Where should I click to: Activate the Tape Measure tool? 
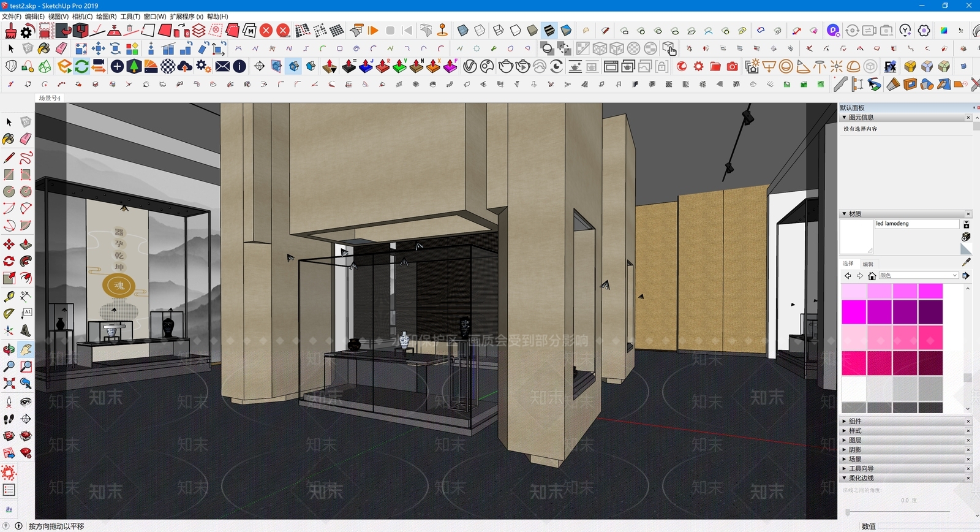(9, 297)
